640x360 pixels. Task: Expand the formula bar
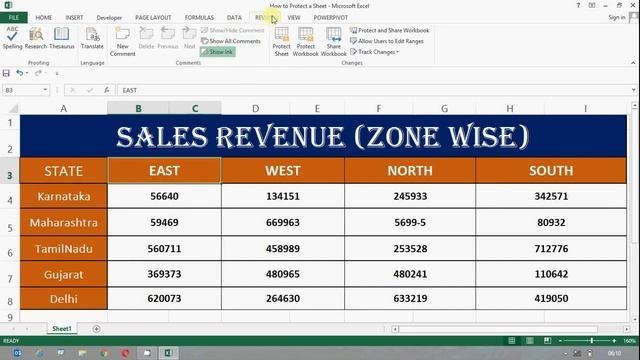coord(633,90)
